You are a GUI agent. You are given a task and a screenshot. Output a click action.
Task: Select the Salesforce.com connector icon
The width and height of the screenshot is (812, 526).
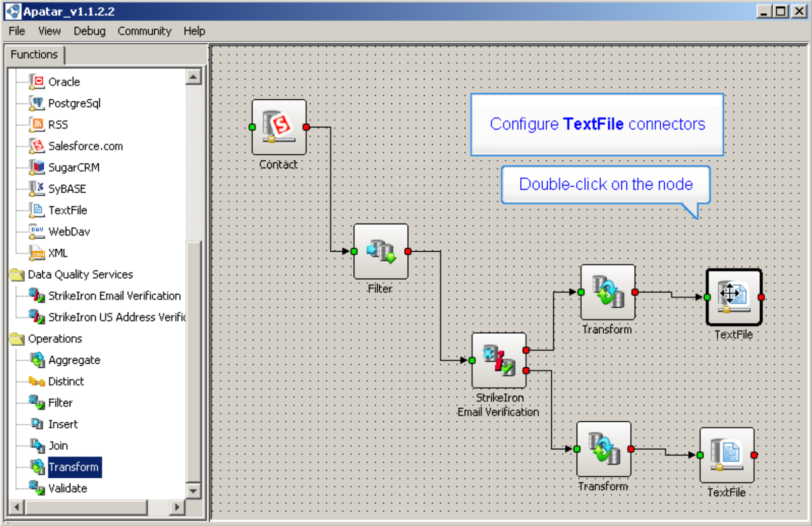pos(37,146)
